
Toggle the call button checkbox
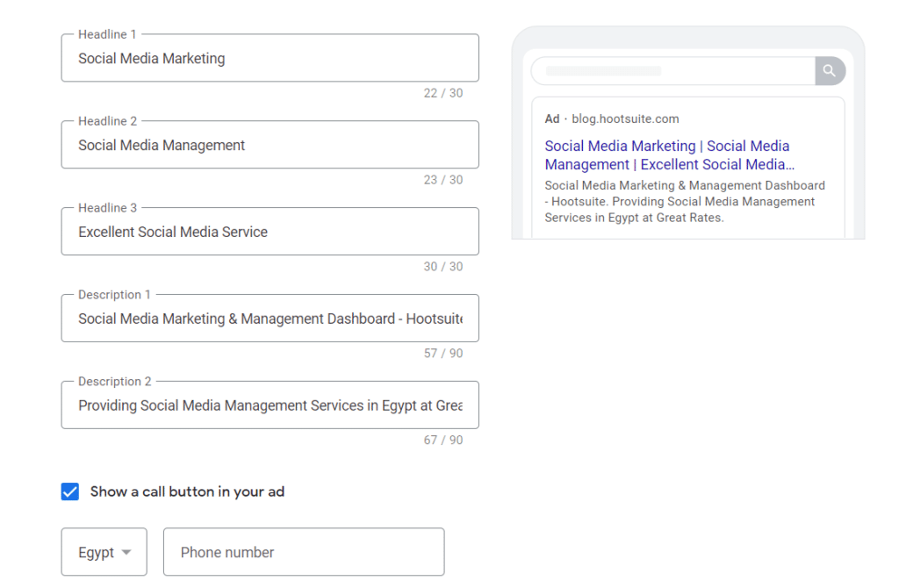point(70,491)
